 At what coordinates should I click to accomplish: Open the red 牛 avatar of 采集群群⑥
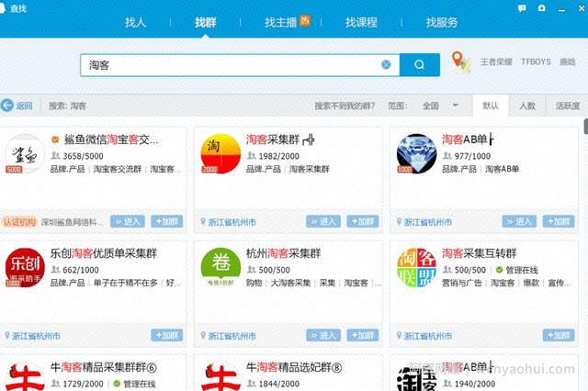25,376
